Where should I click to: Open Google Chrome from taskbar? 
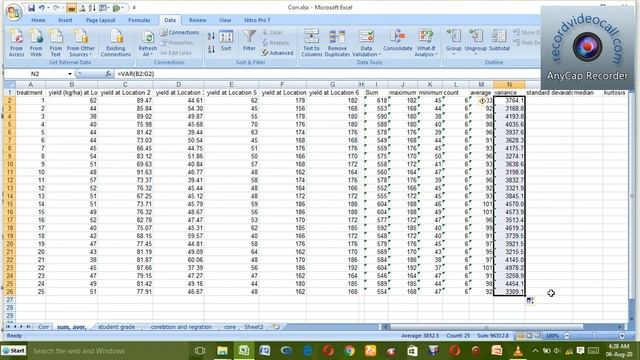[349, 351]
